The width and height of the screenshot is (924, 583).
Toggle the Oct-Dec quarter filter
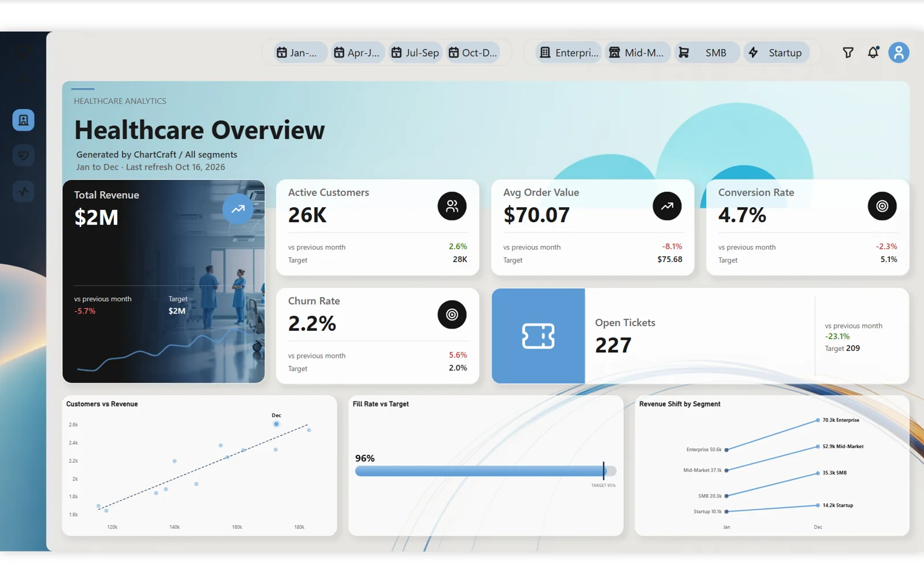click(x=472, y=53)
